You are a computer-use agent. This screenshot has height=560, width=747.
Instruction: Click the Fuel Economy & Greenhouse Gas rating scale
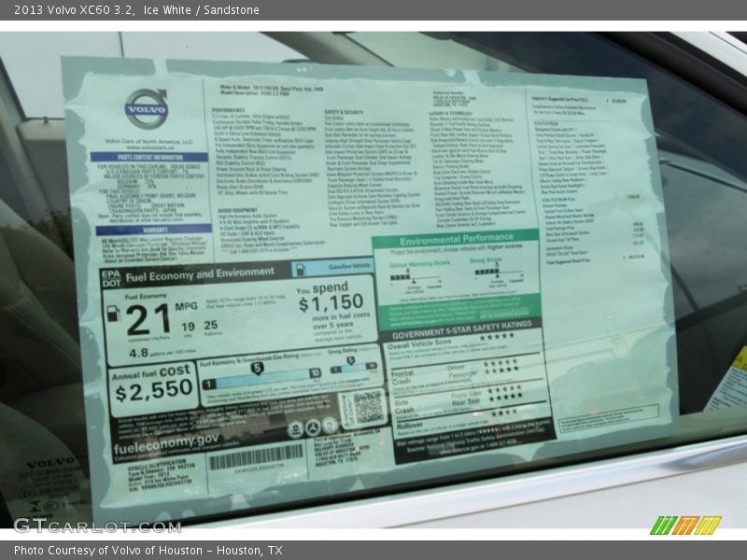coord(261,375)
